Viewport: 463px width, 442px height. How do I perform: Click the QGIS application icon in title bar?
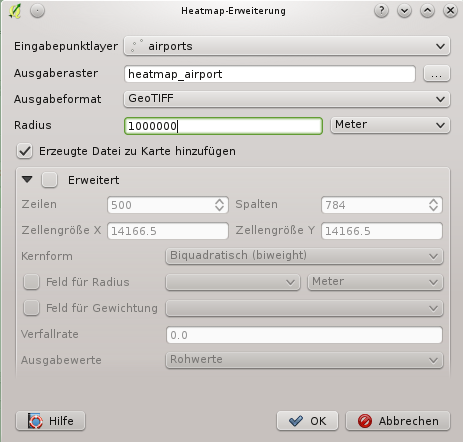[15, 11]
